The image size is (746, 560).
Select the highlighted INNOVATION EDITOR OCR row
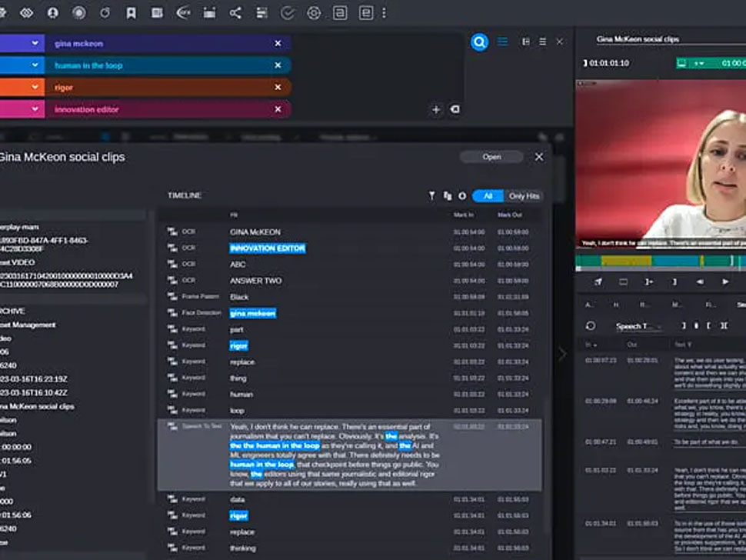click(351, 248)
